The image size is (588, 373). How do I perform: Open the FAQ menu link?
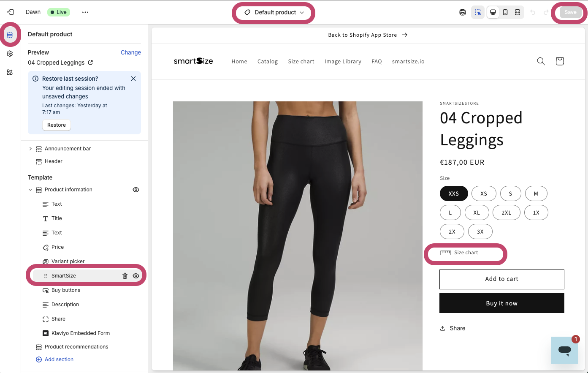tap(377, 61)
